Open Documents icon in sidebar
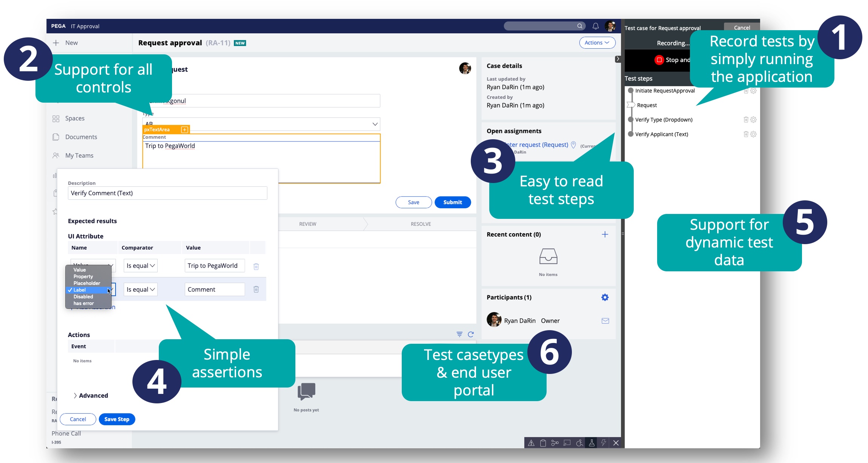The height and width of the screenshot is (463, 868). [56, 137]
